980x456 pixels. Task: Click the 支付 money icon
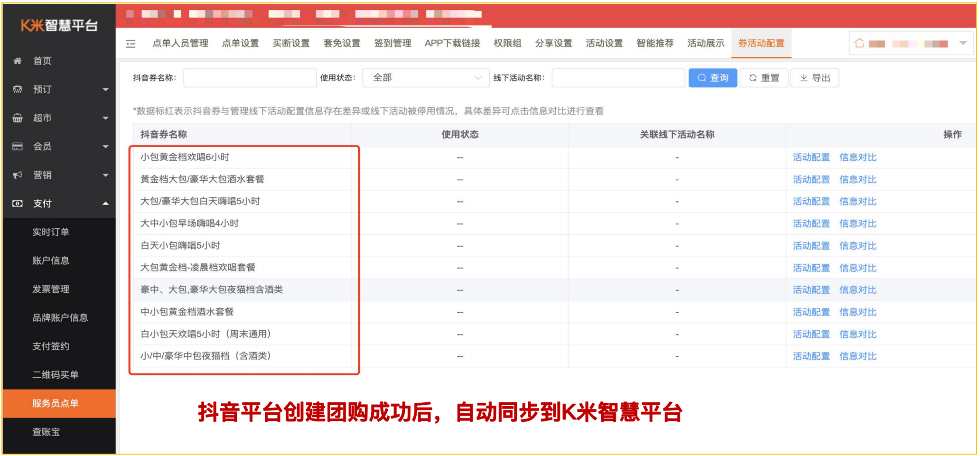(18, 204)
